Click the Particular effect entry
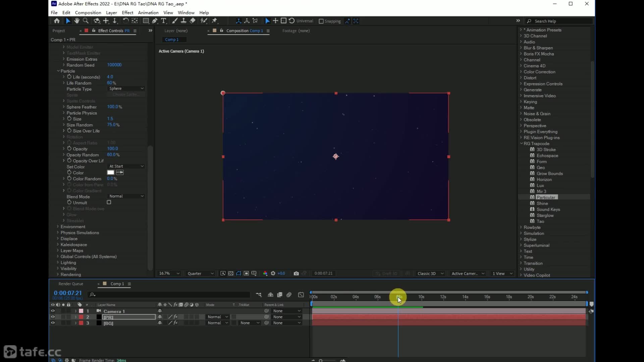This screenshot has height=362, width=644. click(x=545, y=197)
